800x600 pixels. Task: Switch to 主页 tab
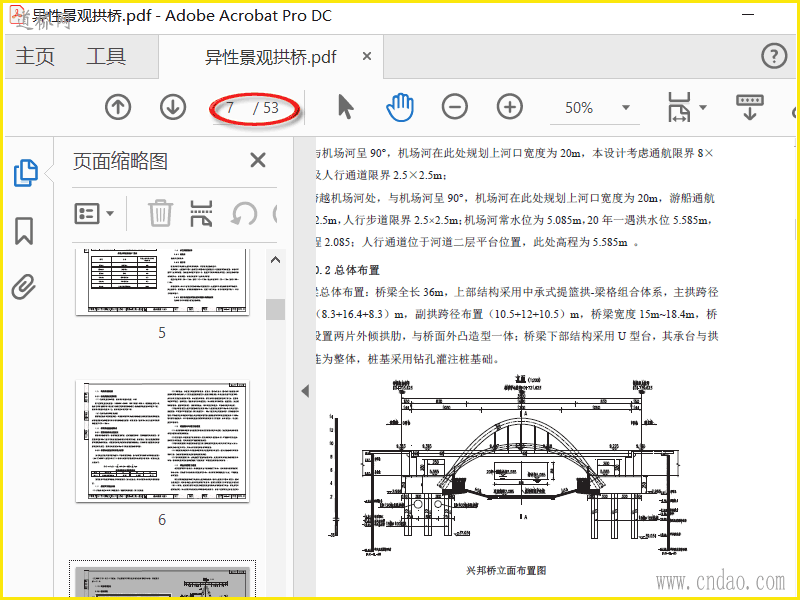tap(35, 56)
